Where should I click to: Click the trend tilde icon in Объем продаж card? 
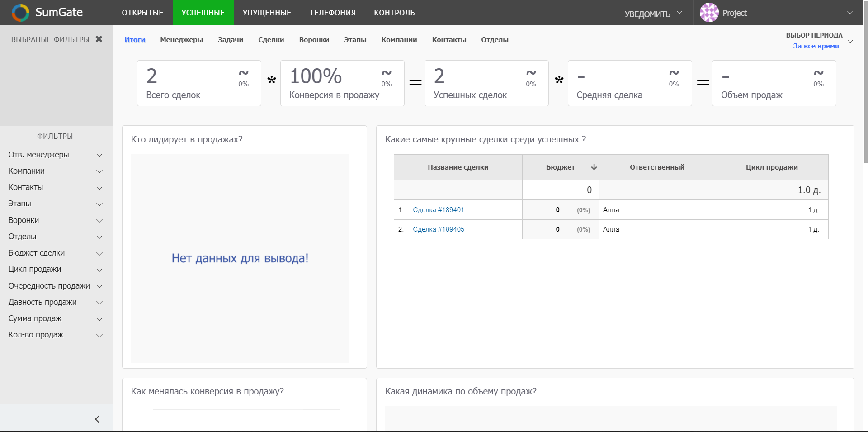coord(819,72)
